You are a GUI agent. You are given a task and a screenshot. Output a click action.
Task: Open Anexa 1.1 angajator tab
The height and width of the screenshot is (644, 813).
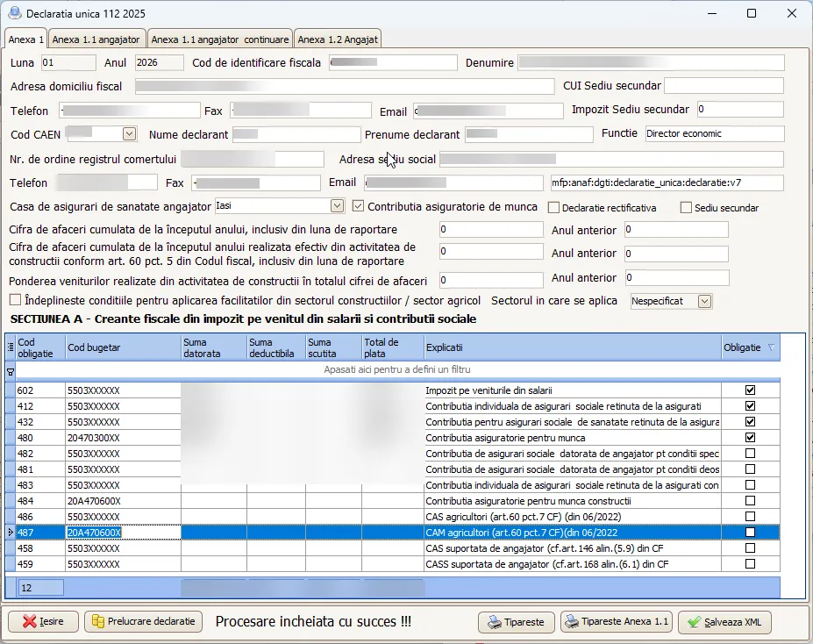point(96,39)
